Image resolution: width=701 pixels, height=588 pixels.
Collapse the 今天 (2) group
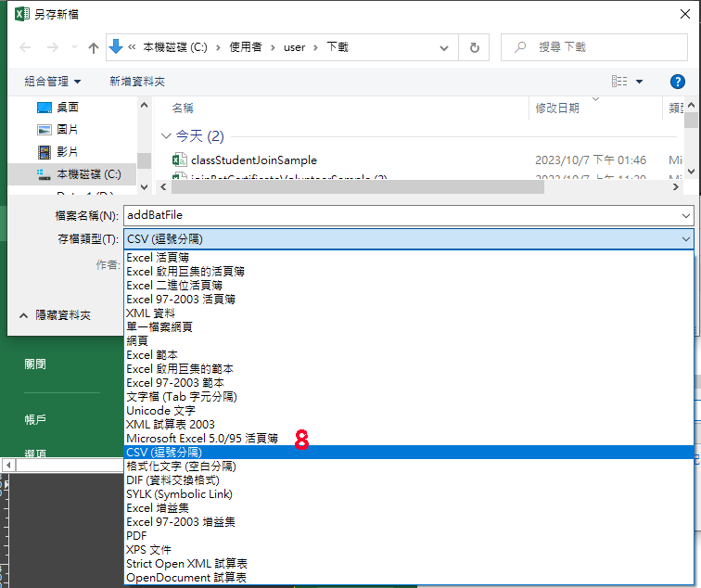click(x=166, y=136)
